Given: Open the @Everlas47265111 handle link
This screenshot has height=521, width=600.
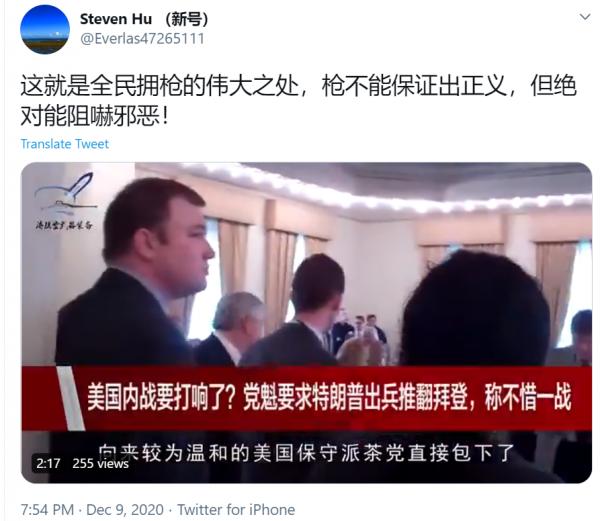Looking at the screenshot, I should point(142,39).
